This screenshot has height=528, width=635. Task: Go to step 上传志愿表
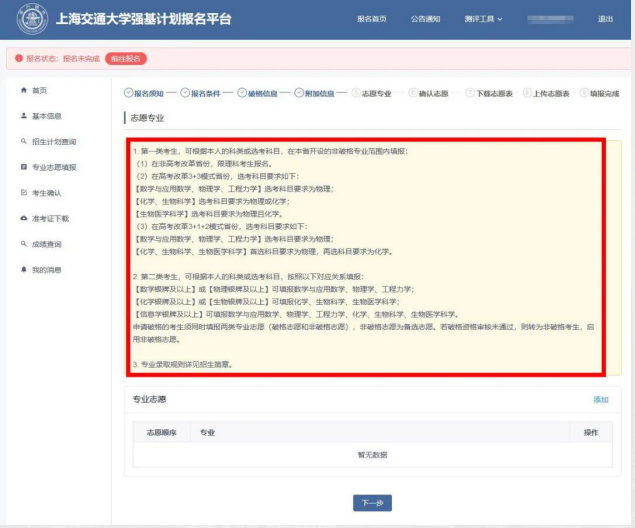[x=546, y=94]
